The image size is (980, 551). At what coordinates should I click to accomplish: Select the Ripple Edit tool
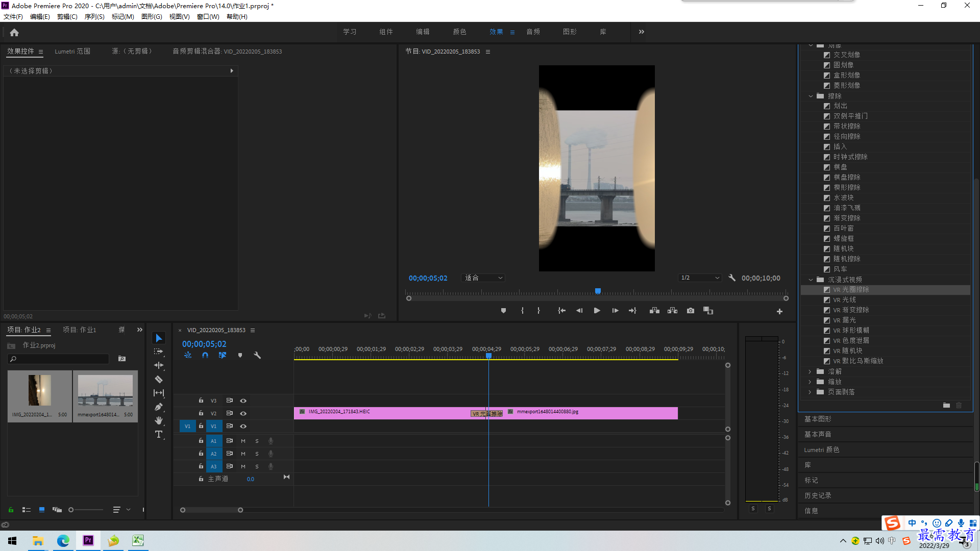coord(159,365)
